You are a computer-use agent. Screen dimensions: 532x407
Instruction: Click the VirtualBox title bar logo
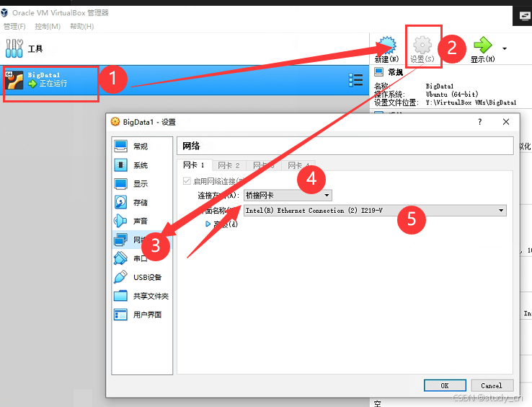tap(4, 13)
